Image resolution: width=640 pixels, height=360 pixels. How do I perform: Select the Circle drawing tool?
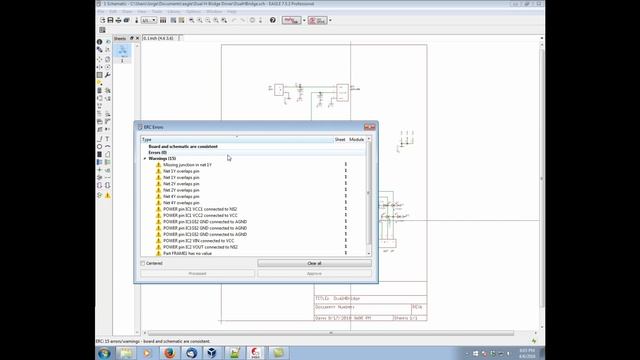point(100,147)
